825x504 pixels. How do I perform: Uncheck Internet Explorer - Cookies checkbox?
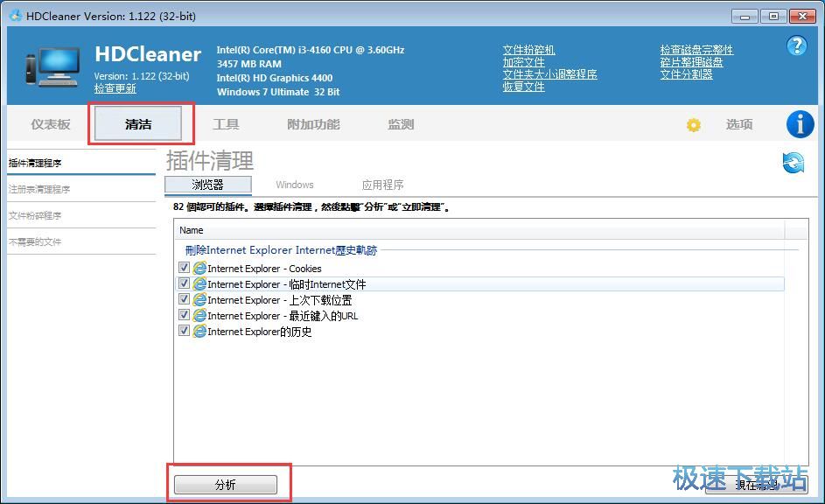tap(184, 269)
